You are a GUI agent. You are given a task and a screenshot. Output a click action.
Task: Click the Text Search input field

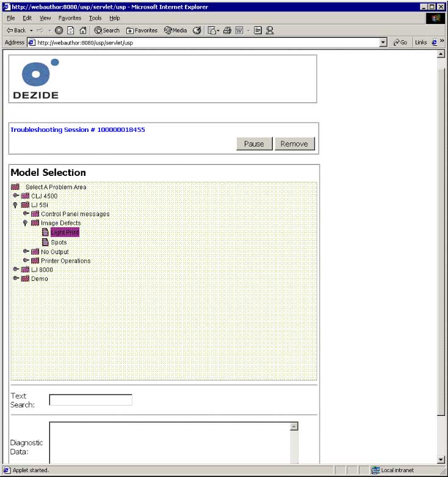[90, 399]
